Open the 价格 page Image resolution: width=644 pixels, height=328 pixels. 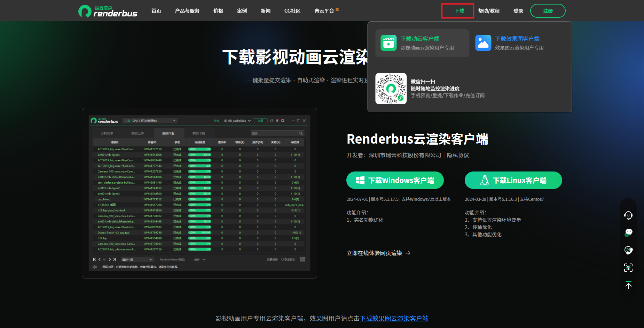point(218,11)
